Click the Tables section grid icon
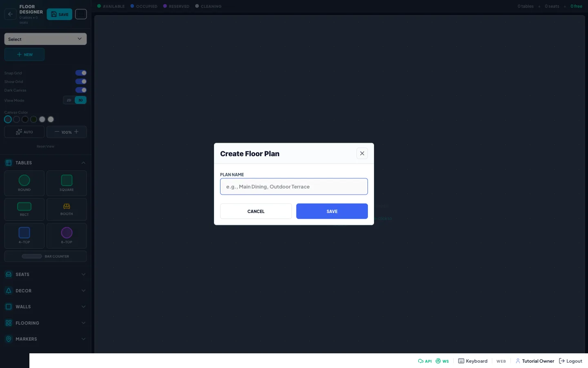The image size is (588, 368). click(x=9, y=163)
